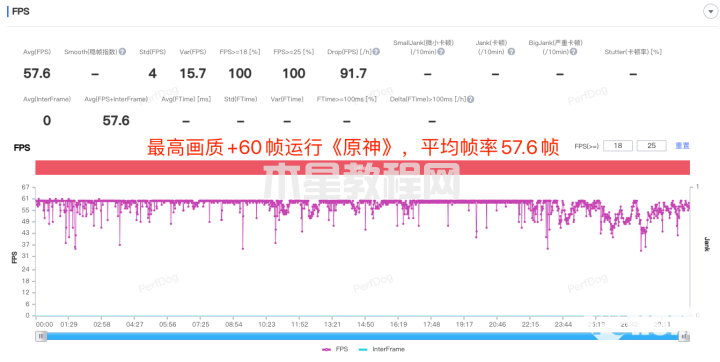Select the Avg(InterFrame) value 0
The height and width of the screenshot is (362, 720).
(47, 121)
